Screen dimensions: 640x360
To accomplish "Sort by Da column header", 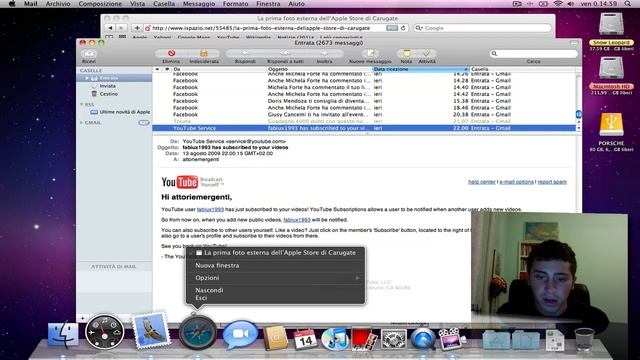I will pyautogui.click(x=218, y=69).
